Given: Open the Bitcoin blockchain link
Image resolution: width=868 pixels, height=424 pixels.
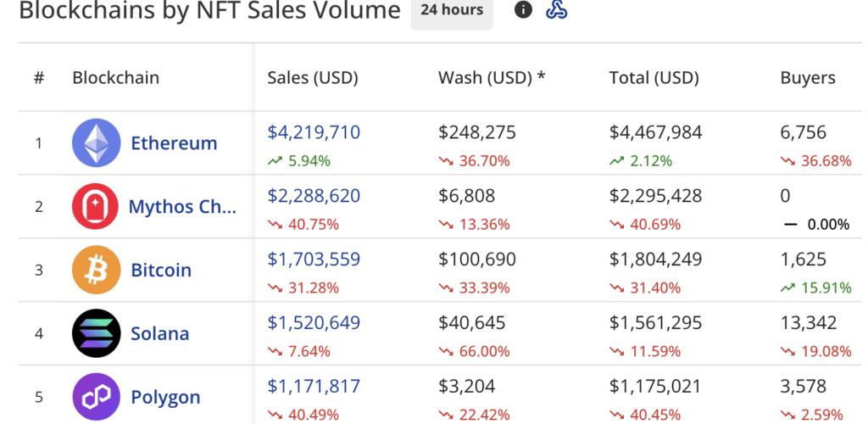Looking at the screenshot, I should point(161,271).
